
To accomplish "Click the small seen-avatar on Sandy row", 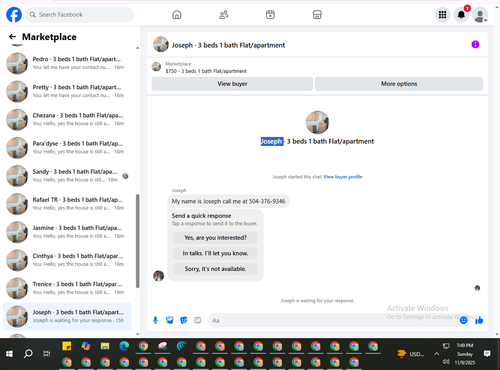I will tap(125, 176).
